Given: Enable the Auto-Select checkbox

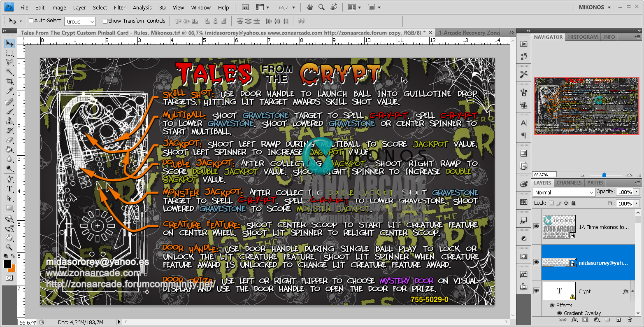Looking at the screenshot, I should point(31,21).
